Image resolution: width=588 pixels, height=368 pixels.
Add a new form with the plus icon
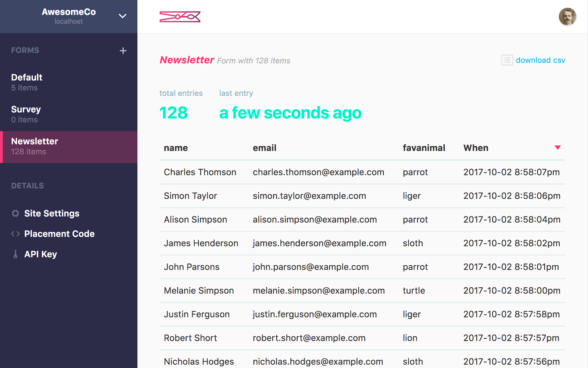click(123, 51)
